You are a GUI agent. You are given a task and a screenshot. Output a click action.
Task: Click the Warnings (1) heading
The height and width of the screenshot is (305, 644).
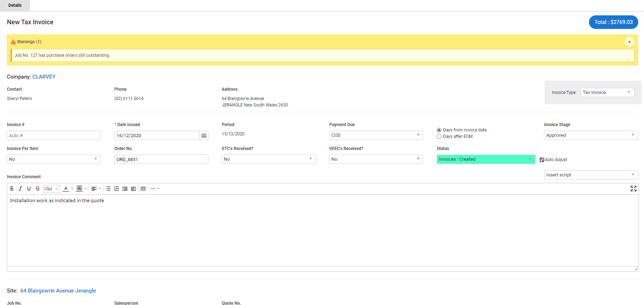(29, 42)
